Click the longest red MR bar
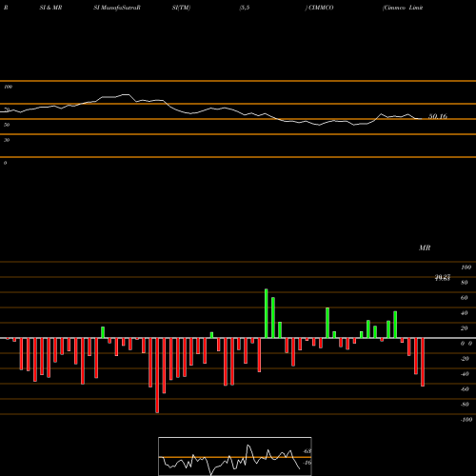 coord(157,375)
